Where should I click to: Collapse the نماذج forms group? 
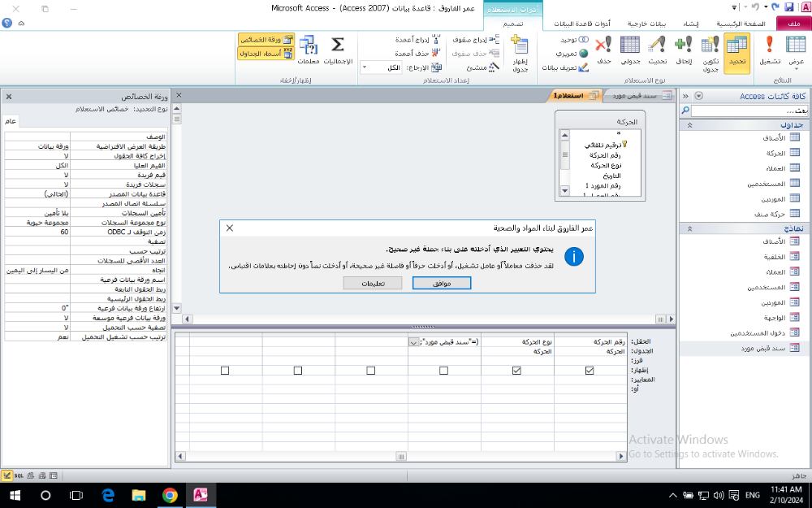click(x=689, y=228)
